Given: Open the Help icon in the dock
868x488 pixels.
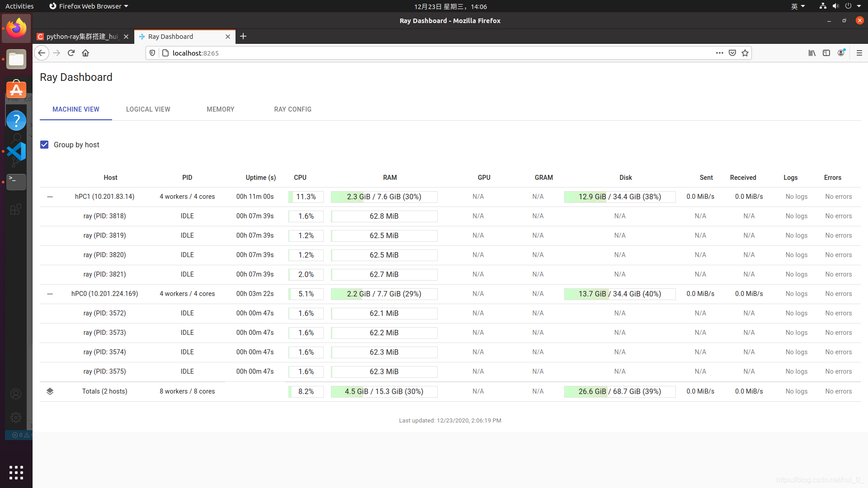Looking at the screenshot, I should 16,121.
